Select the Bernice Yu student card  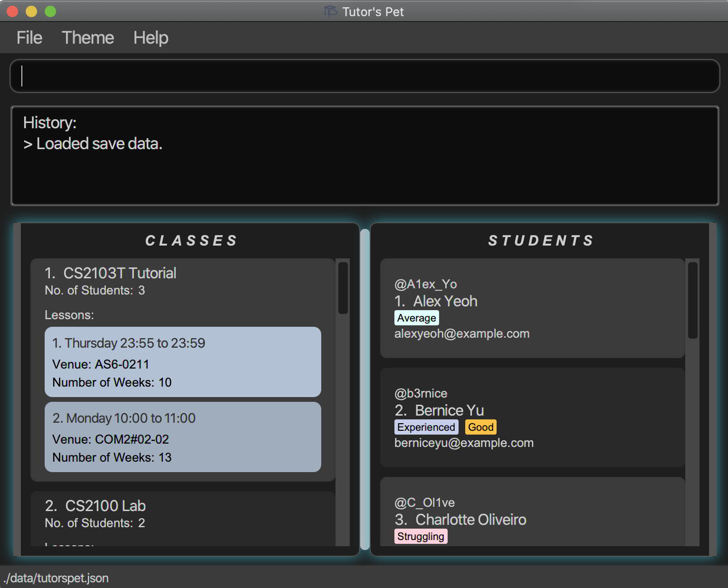[x=532, y=417]
